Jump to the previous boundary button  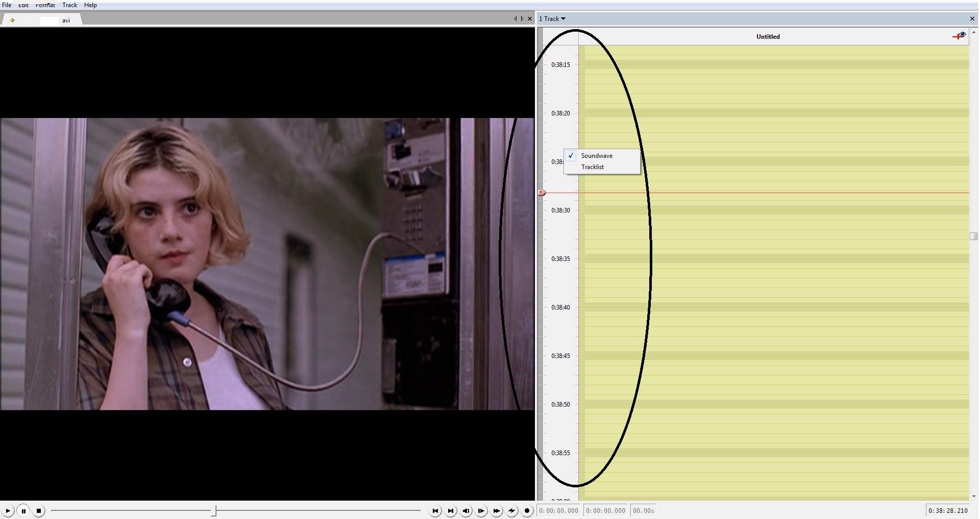[x=435, y=510]
